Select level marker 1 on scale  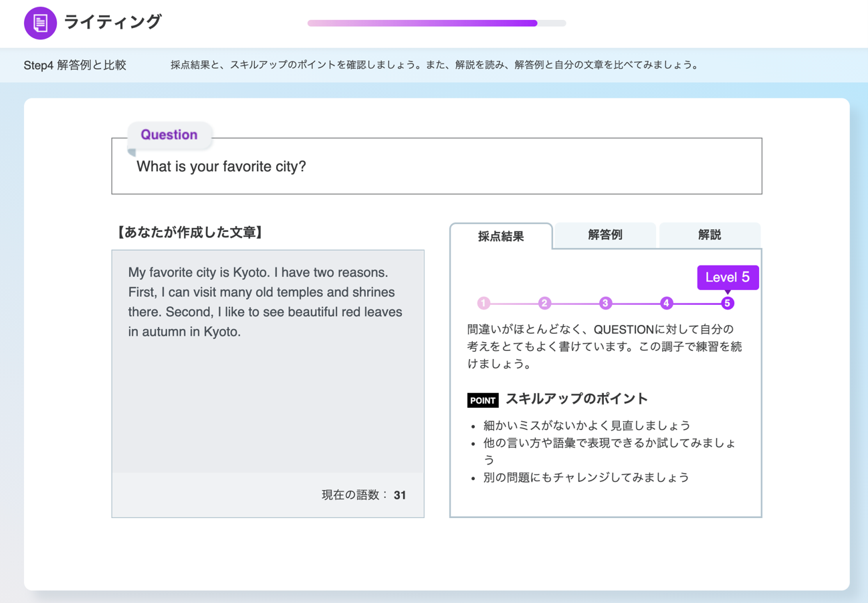point(483,303)
